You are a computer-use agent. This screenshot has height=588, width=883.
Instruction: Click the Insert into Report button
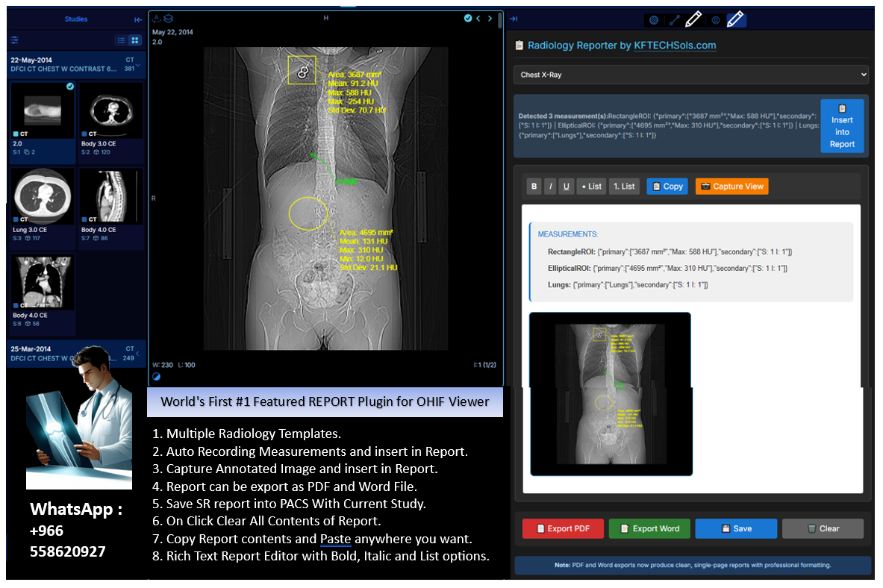tap(842, 125)
